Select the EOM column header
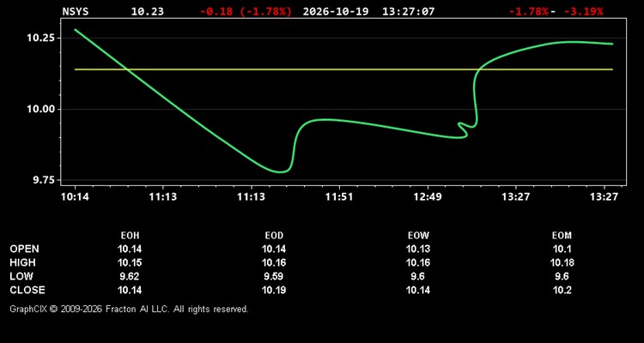This screenshot has height=343, width=644. tap(562, 236)
